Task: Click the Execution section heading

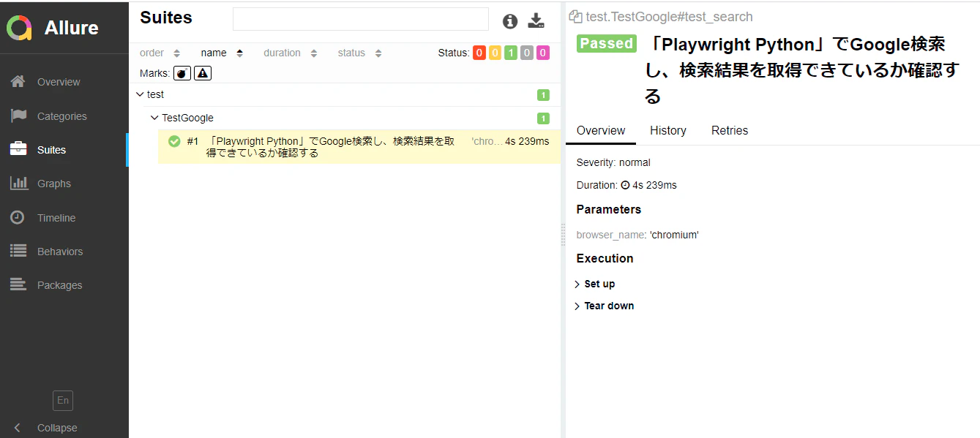Action: (605, 258)
